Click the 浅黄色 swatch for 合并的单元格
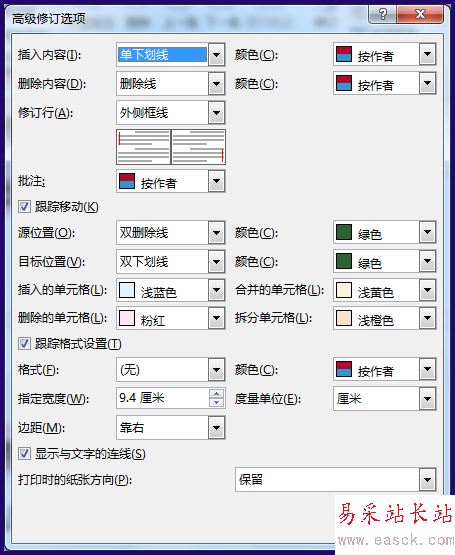The width and height of the screenshot is (455, 555). [343, 290]
